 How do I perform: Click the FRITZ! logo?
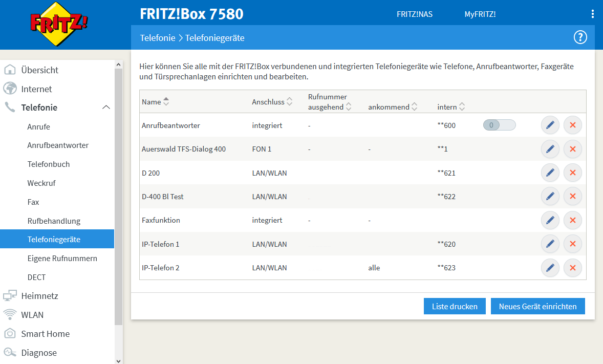click(x=59, y=24)
